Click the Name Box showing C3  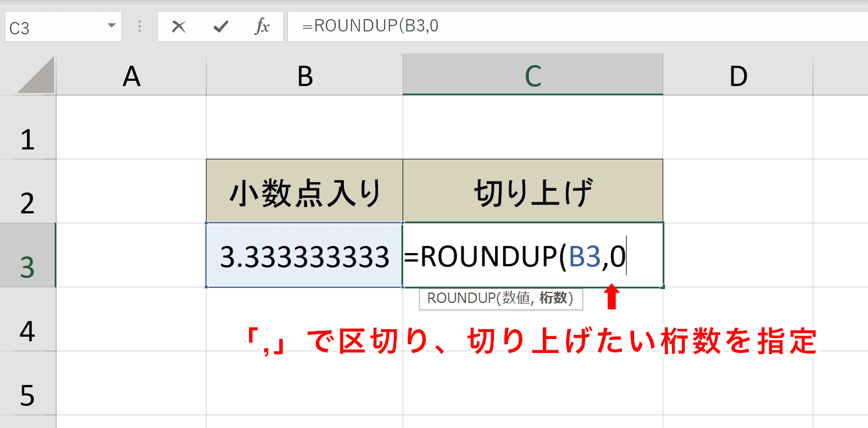coord(63,27)
